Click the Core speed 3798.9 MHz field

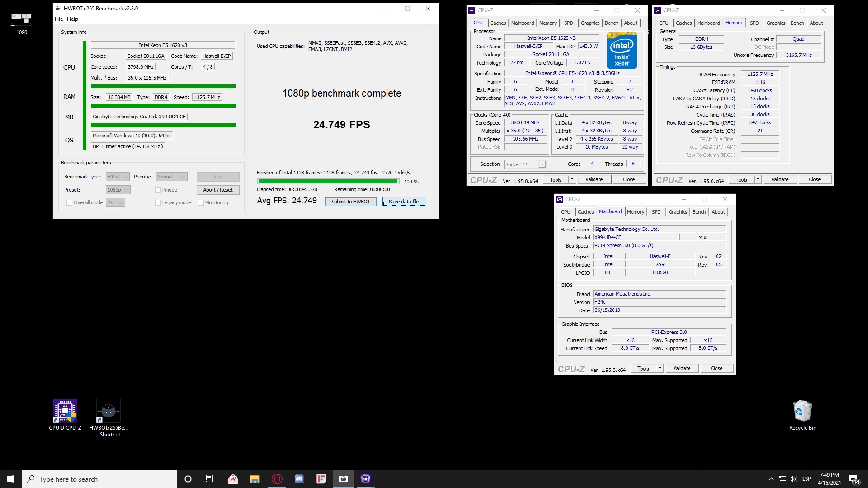(x=140, y=67)
